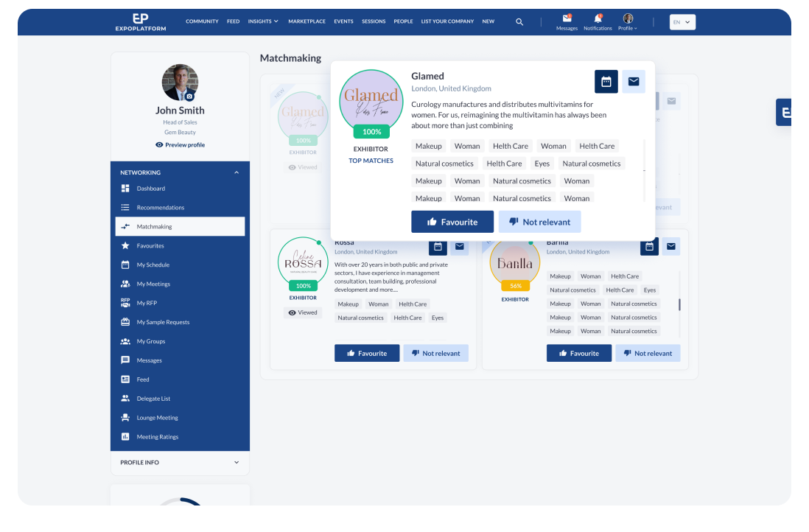
Task: Expand the Profile Info section
Action: [237, 463]
